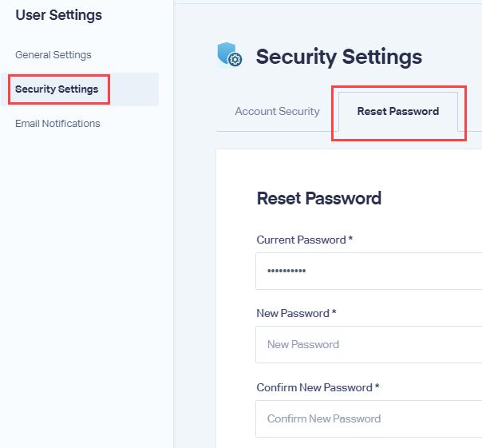
Task: Click the asterisk beside Confirm New Password
Action: (377, 386)
